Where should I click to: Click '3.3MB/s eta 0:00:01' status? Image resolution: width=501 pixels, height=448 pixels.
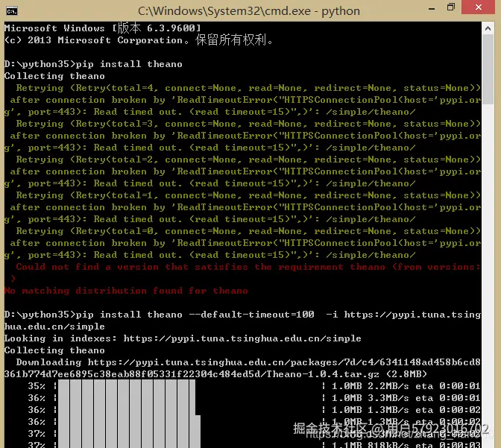click(424, 398)
